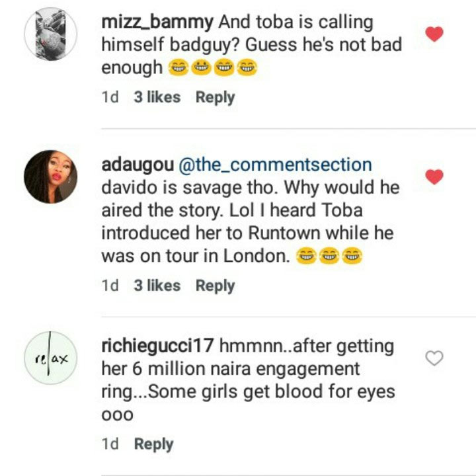This screenshot has height=476, width=476.
Task: Open richiegucci17's relax profile avatar
Action: click(x=50, y=358)
